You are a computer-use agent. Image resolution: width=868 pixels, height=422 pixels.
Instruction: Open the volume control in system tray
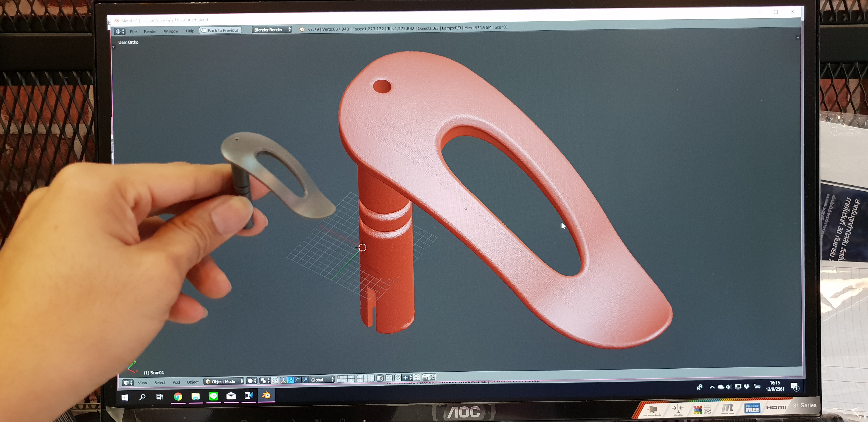pos(729,387)
